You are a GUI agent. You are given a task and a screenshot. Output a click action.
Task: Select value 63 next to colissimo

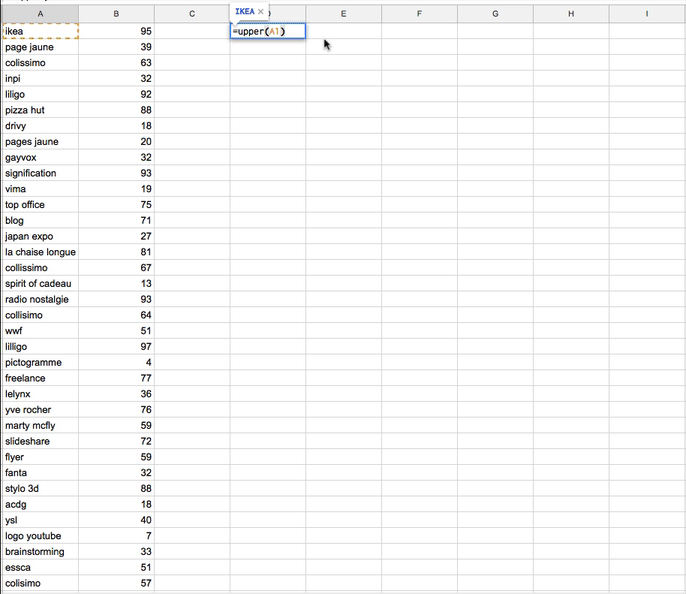(116, 63)
